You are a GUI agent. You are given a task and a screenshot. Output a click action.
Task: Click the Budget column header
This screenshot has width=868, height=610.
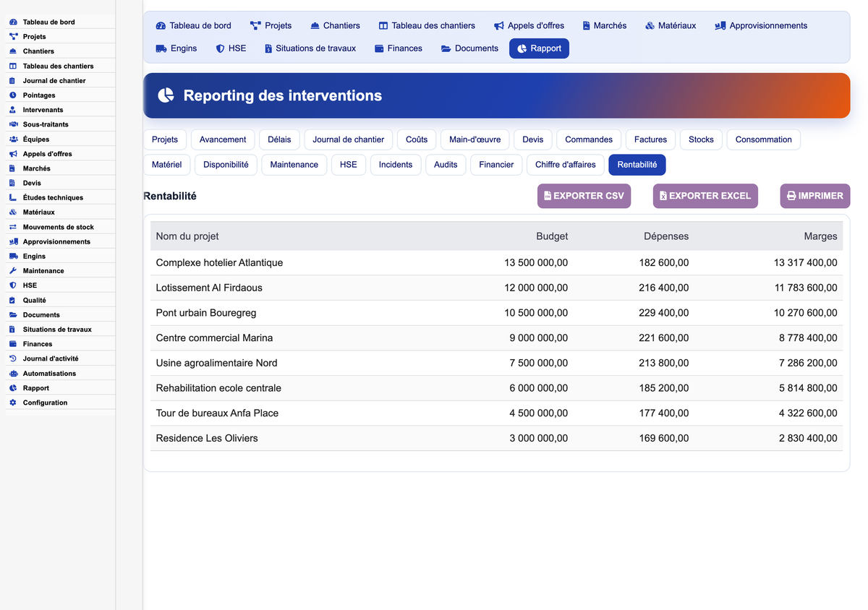click(x=552, y=236)
